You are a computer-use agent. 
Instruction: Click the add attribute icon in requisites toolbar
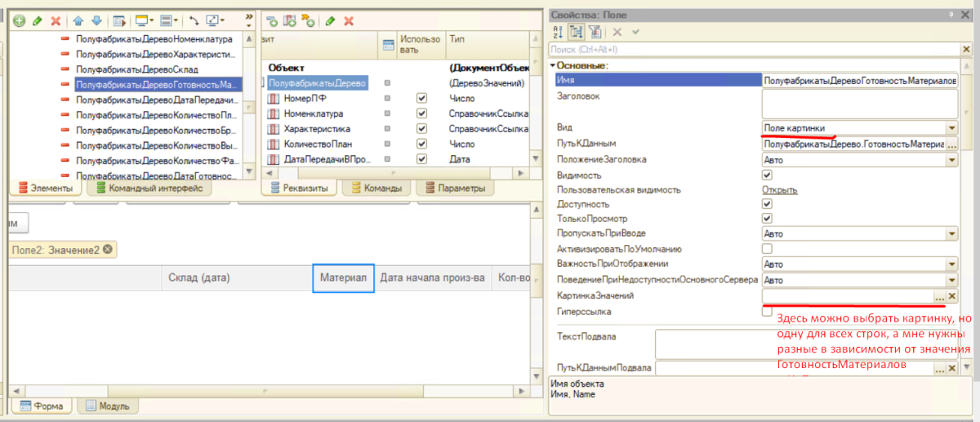coord(272,20)
